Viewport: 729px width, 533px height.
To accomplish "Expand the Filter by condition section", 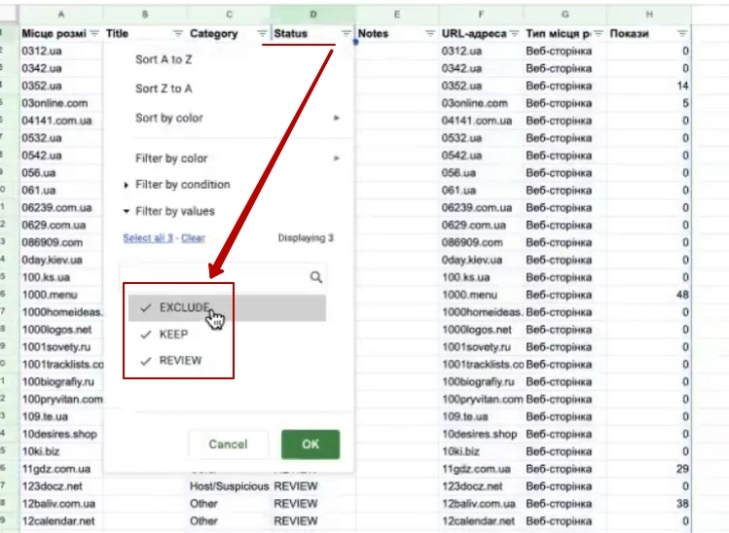I will tap(182, 185).
